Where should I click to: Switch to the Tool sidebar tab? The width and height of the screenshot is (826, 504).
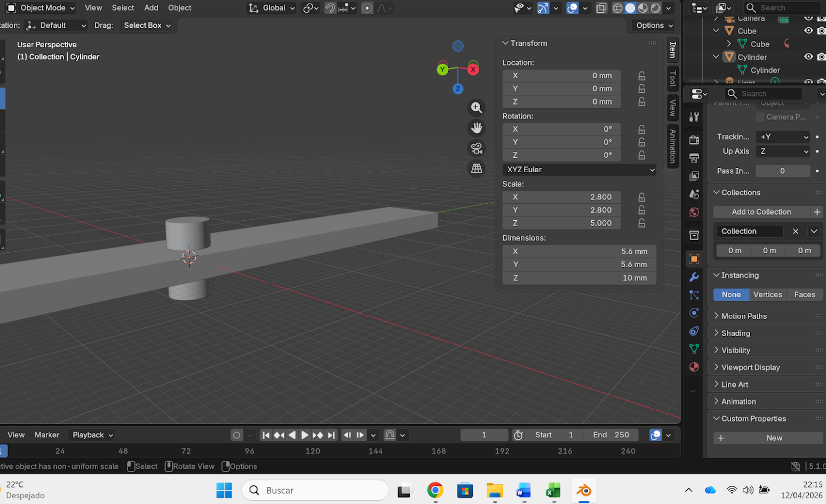[x=673, y=79]
